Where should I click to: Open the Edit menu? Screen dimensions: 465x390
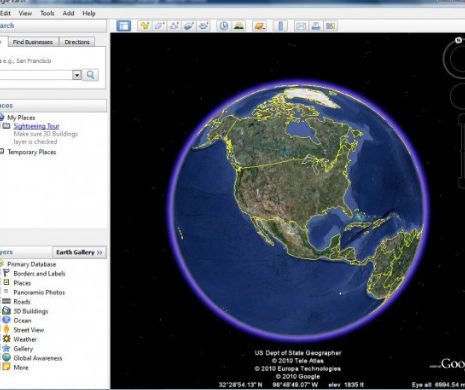tap(5, 13)
